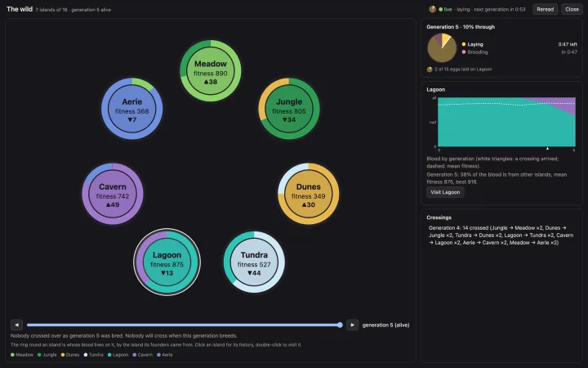Click 'fitness 742' on Cavern
This screenshot has height=368, width=588.
(x=113, y=196)
